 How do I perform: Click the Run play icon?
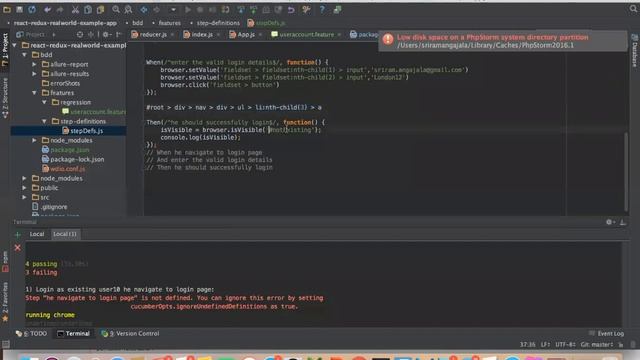click(188, 9)
